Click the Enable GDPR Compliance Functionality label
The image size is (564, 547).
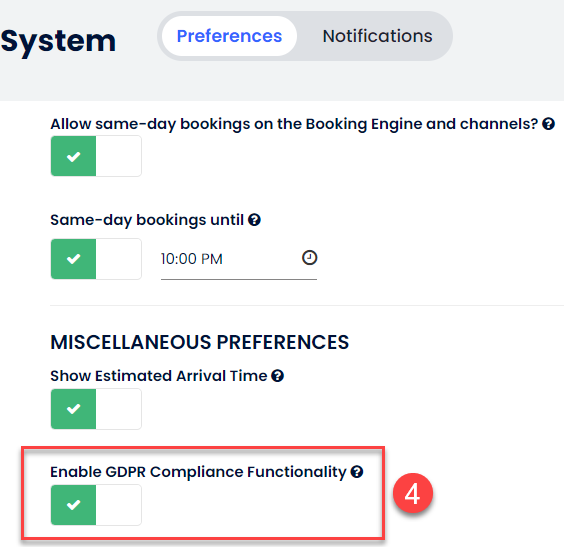pos(198,472)
